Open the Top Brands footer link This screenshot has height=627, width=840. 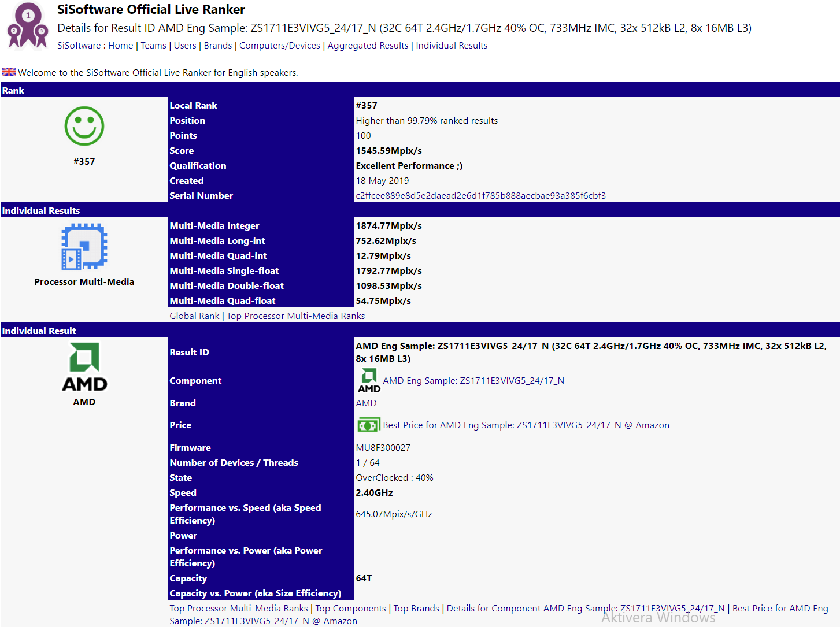(x=416, y=609)
